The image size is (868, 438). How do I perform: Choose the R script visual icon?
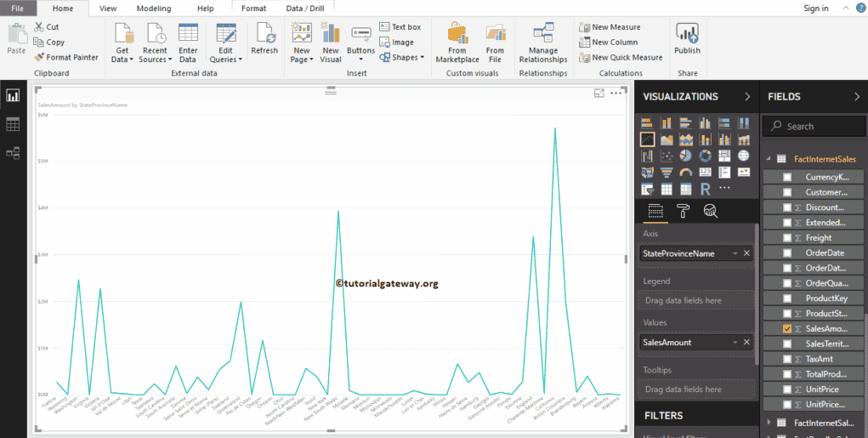coord(705,189)
